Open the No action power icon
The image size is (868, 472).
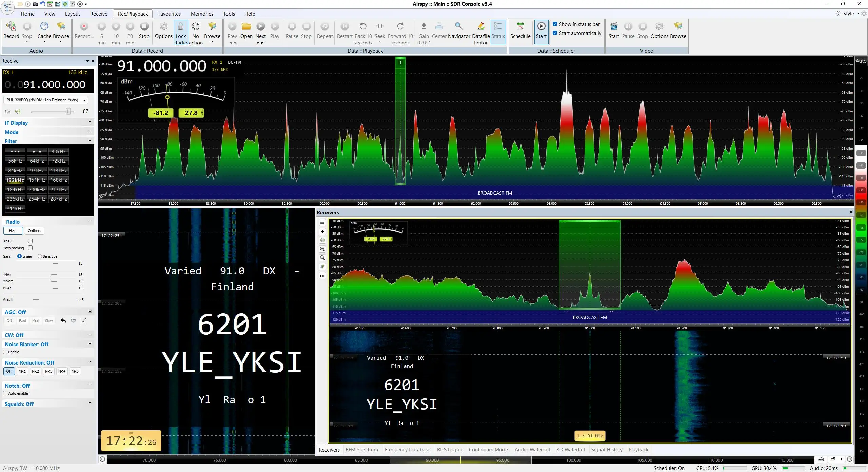tap(196, 26)
